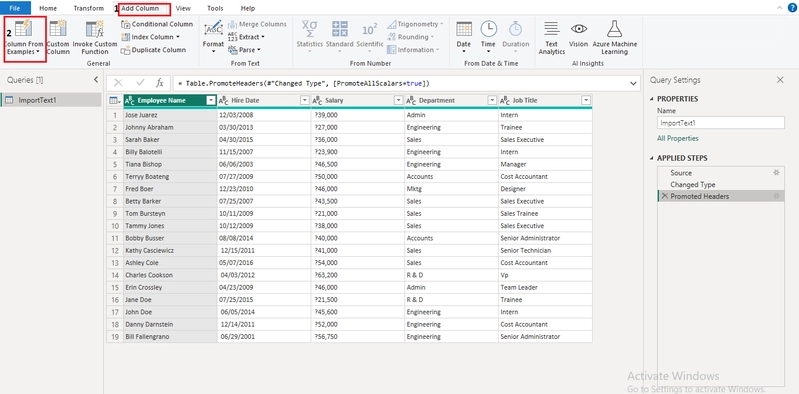Click the All Properties link
Viewport: 799px width, 394px height.
pyautogui.click(x=678, y=139)
